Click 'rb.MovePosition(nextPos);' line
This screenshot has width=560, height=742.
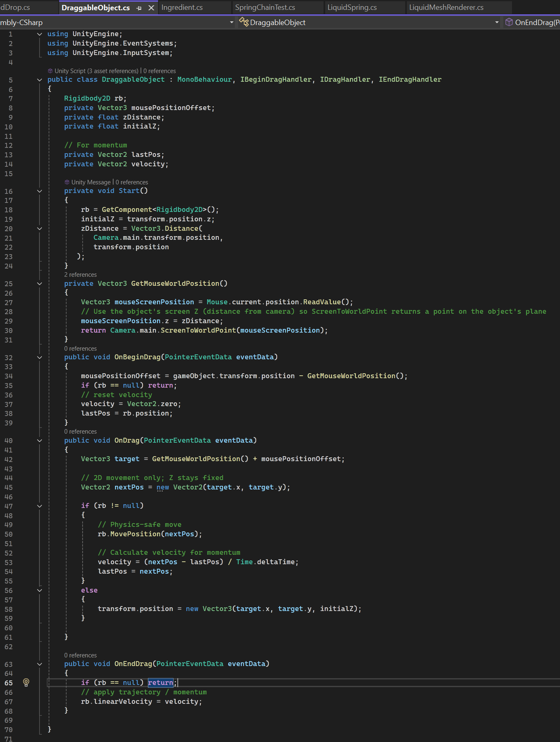pyautogui.click(x=150, y=534)
